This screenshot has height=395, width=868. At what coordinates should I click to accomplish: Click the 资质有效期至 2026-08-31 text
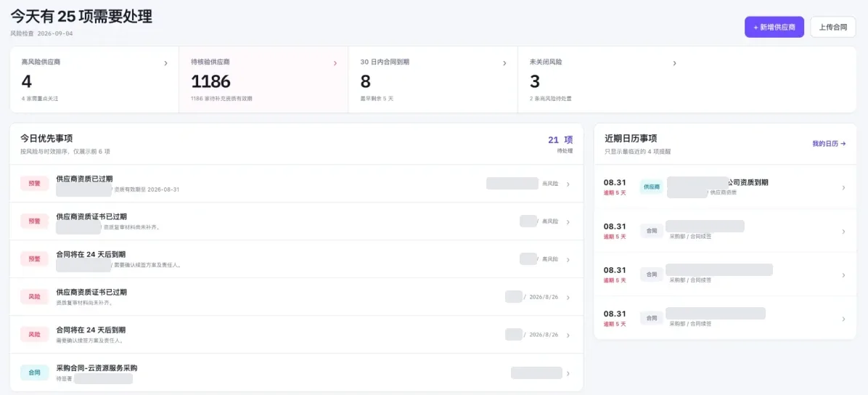tap(147, 190)
